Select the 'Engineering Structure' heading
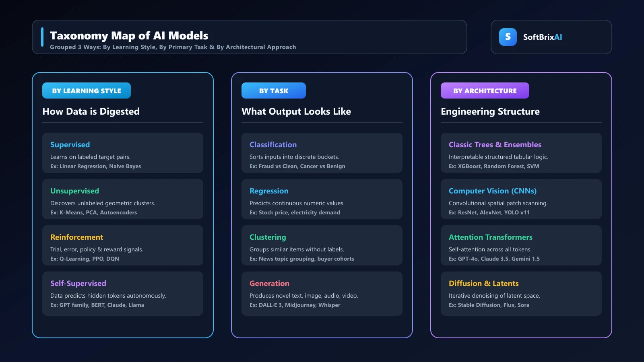The height and width of the screenshot is (362, 644). (x=490, y=111)
